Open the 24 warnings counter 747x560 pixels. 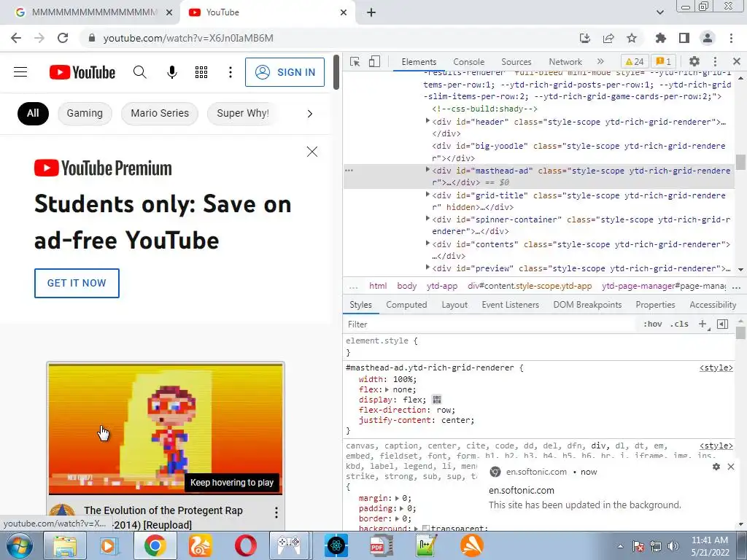tap(635, 61)
